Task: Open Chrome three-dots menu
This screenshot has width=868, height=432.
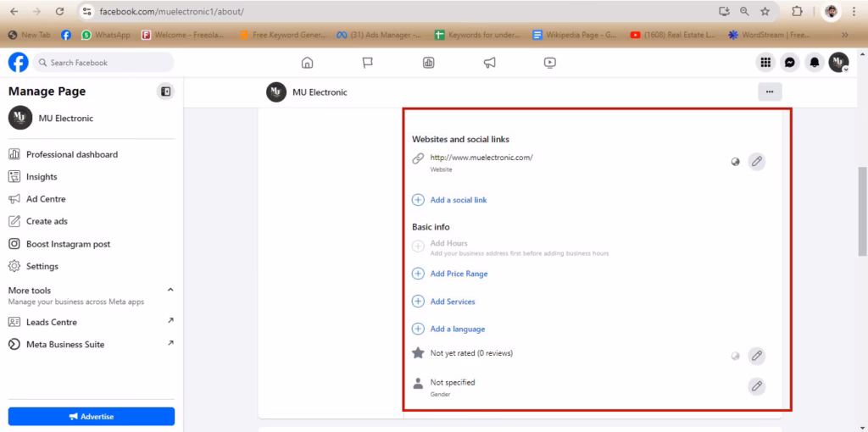Action: [854, 12]
